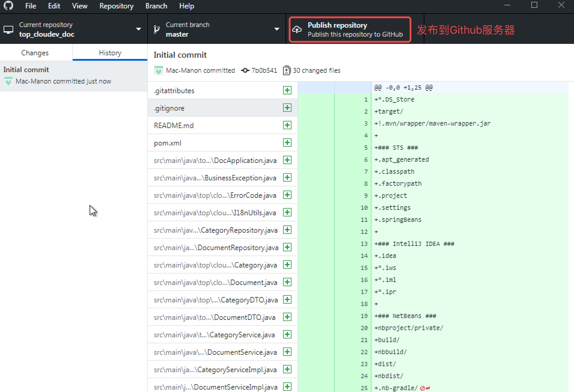Click added icon for Document.java
The image size is (574, 392).
(x=287, y=282)
